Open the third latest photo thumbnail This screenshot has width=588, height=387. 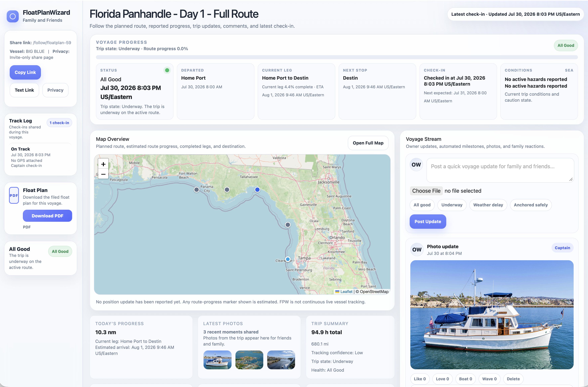pyautogui.click(x=281, y=360)
